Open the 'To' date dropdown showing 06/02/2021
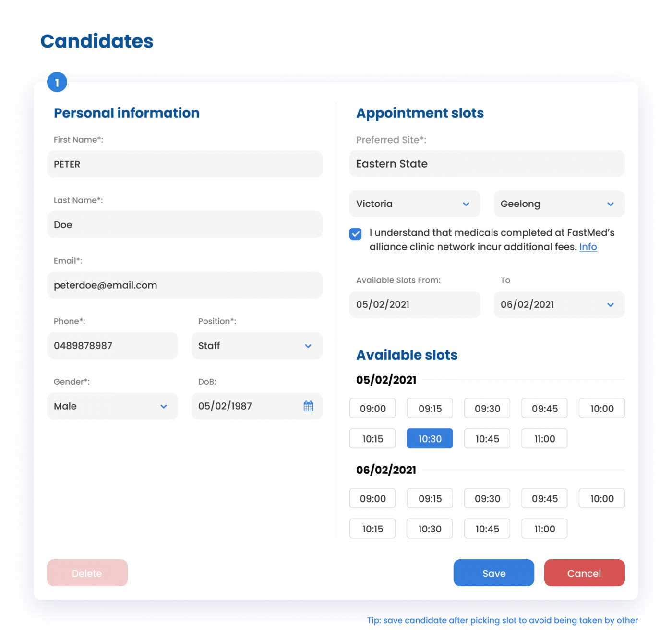This screenshot has width=672, height=640. pos(558,304)
